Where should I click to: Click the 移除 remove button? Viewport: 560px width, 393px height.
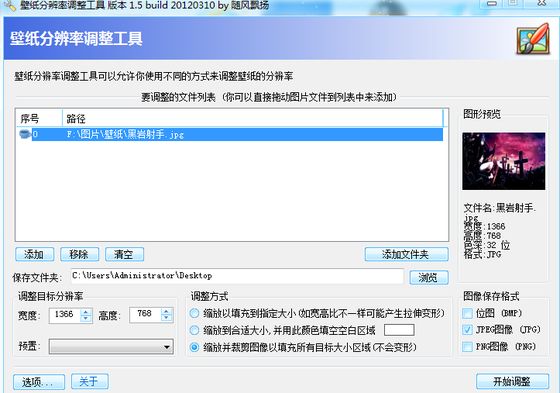click(x=79, y=254)
